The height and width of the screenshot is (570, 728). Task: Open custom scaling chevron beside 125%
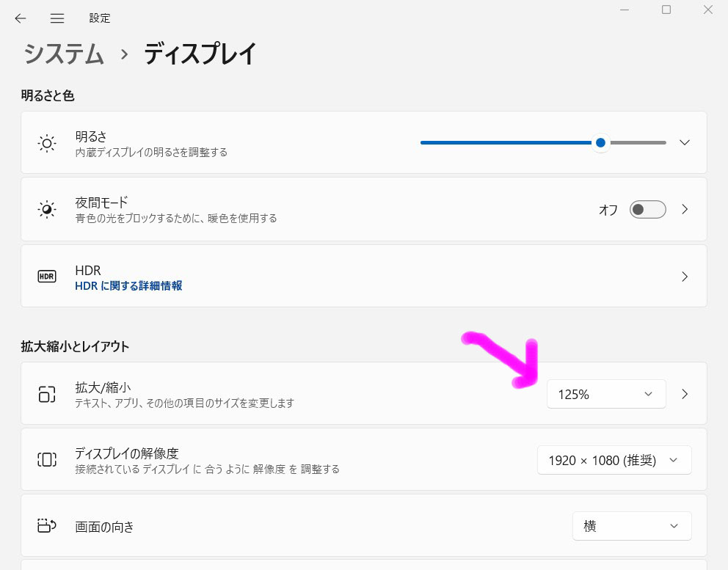tap(685, 394)
